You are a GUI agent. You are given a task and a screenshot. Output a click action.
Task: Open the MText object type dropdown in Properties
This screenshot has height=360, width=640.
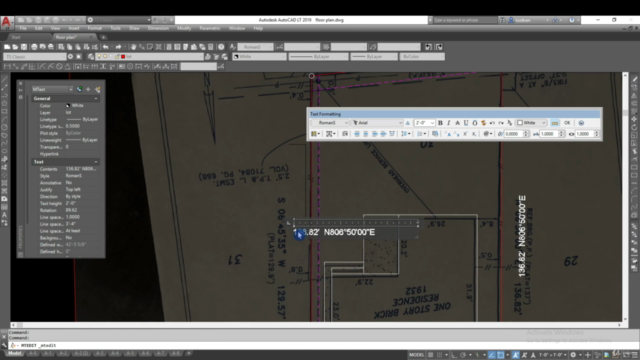coord(52,89)
